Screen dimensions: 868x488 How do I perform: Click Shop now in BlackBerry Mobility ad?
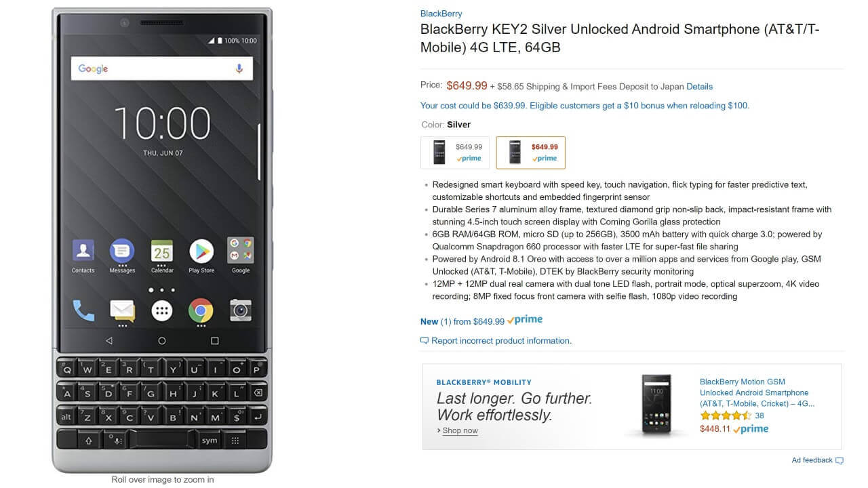[460, 431]
